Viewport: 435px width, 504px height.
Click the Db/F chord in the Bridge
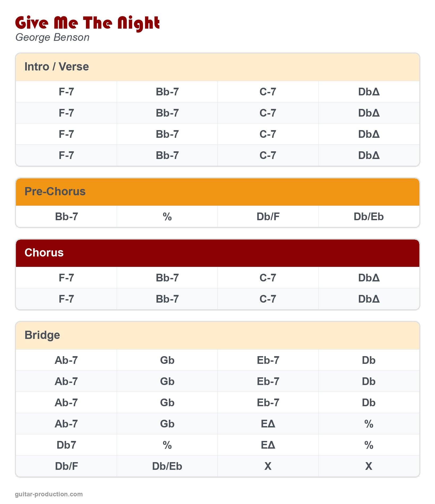[66, 466]
